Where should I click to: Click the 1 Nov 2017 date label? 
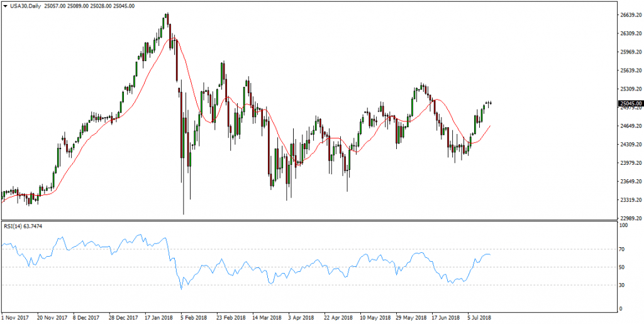(x=16, y=318)
